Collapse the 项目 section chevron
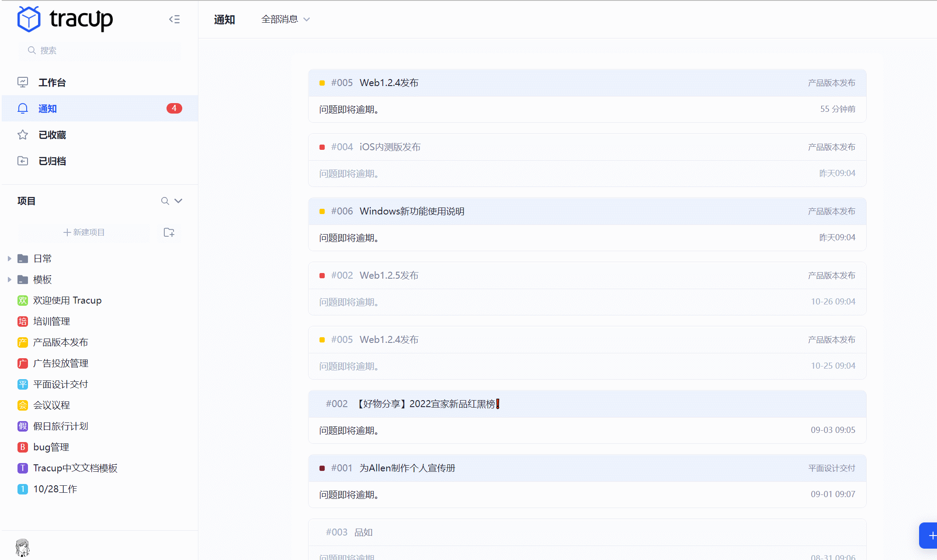The height and width of the screenshot is (560, 937). point(178,201)
